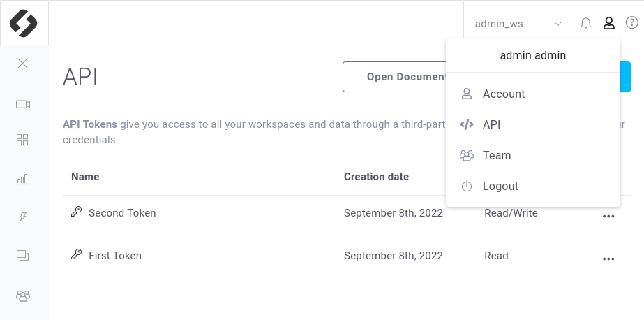This screenshot has height=320, width=644.
Task: Select Team in the user menu
Action: click(x=532, y=156)
